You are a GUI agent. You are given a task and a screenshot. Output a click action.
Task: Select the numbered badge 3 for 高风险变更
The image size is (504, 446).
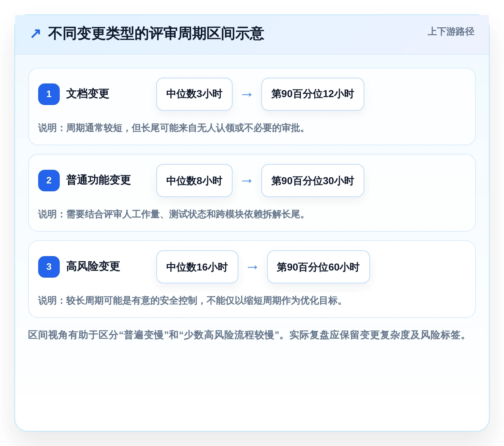click(49, 267)
